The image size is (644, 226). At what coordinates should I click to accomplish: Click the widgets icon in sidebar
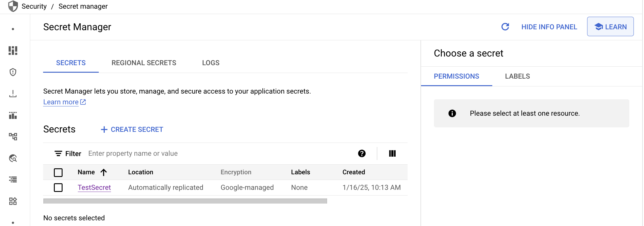(13, 201)
